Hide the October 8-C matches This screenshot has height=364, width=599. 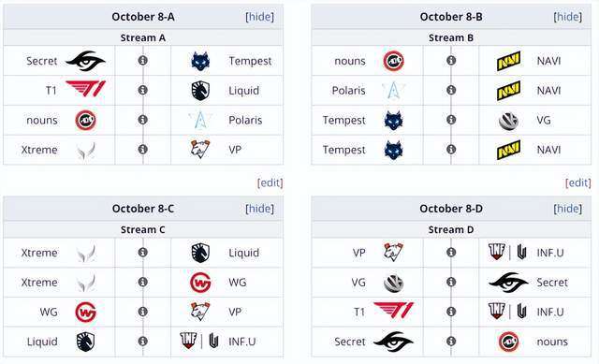click(260, 209)
